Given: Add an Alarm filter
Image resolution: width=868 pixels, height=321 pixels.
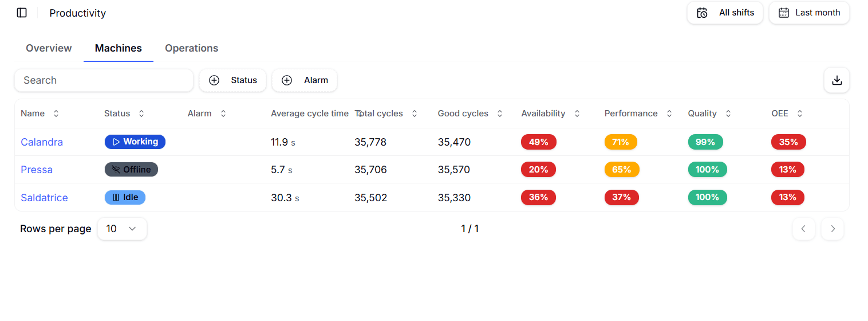Looking at the screenshot, I should point(305,80).
